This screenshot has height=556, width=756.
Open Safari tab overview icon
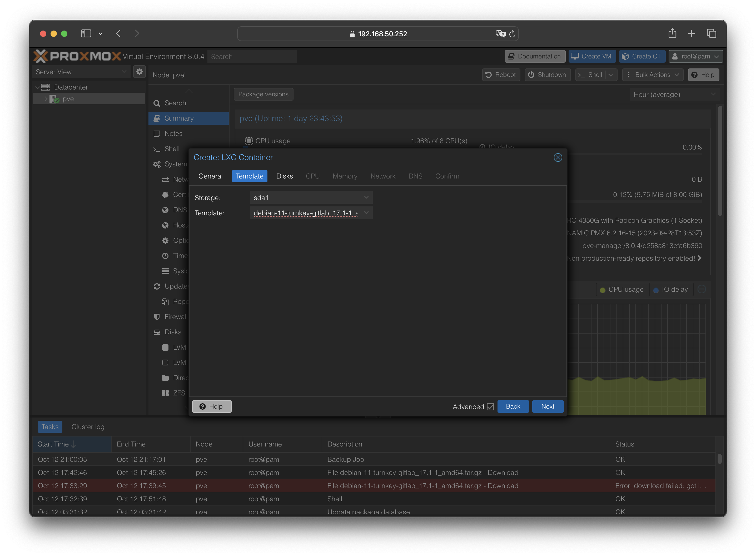pyautogui.click(x=711, y=33)
